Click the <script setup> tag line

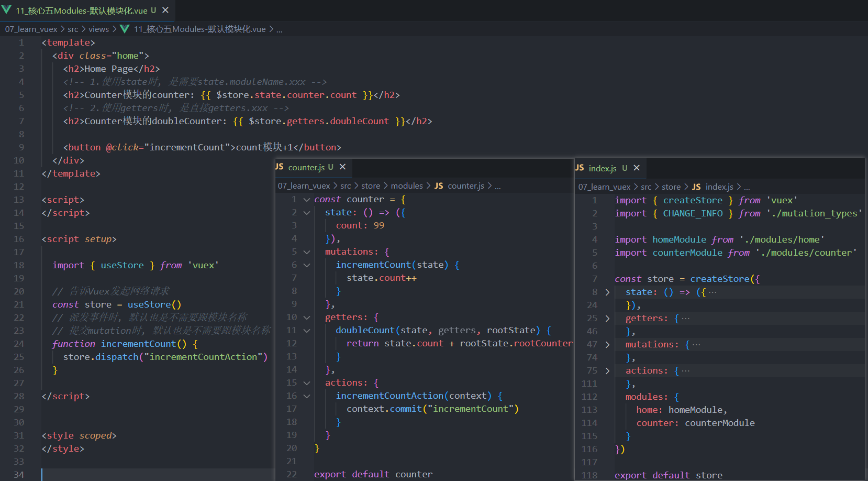(x=79, y=239)
